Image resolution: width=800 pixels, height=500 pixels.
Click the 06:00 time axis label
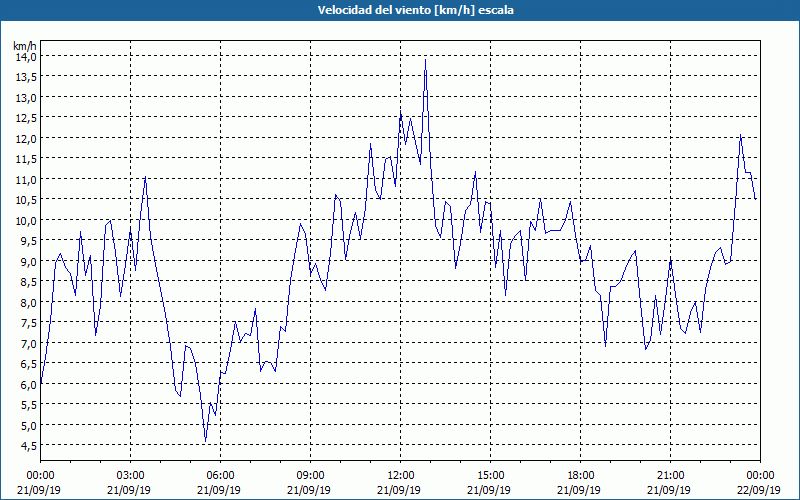(x=220, y=476)
